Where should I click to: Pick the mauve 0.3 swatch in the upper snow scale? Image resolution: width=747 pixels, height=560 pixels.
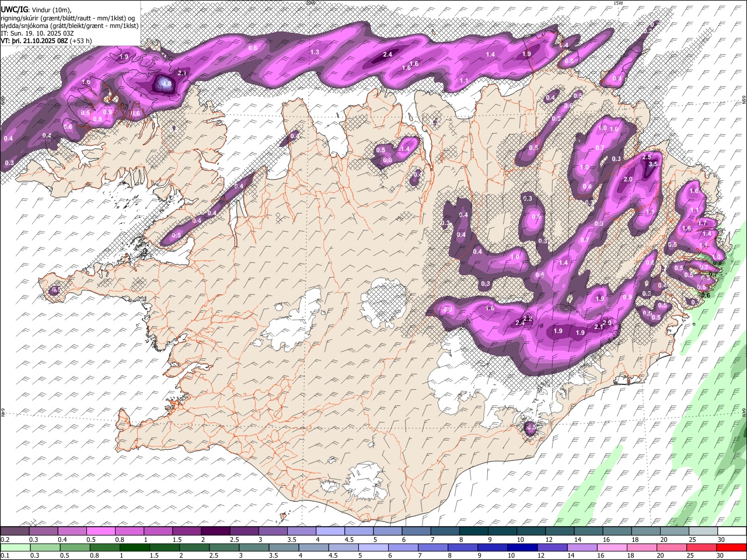point(43,531)
